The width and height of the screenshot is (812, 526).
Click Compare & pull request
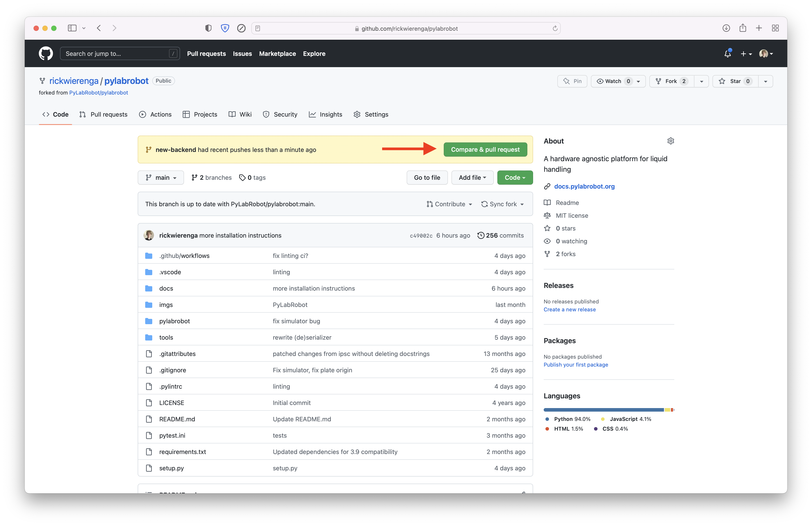pos(485,149)
